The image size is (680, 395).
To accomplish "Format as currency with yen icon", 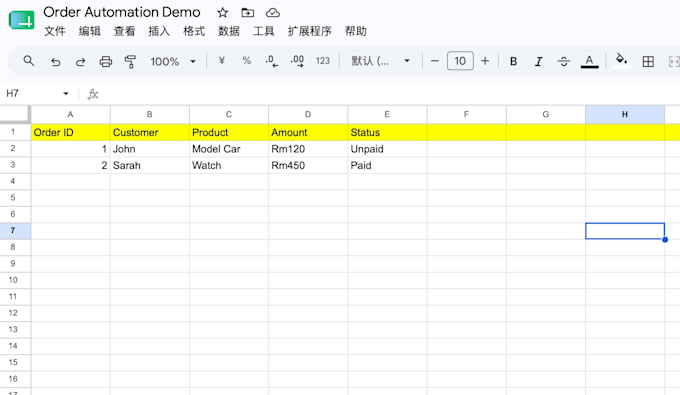I will pos(222,61).
